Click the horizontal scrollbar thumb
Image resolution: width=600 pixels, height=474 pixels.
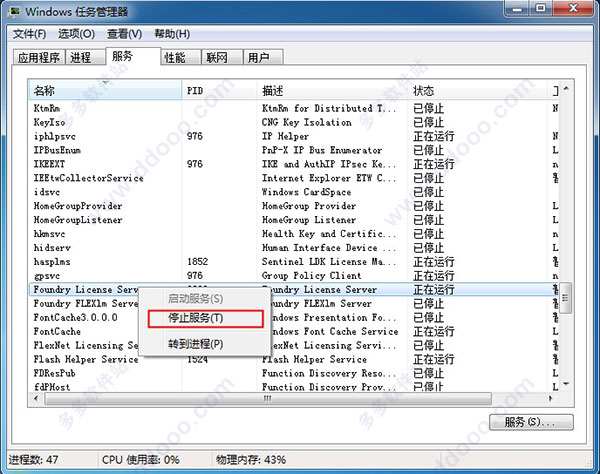point(268,399)
